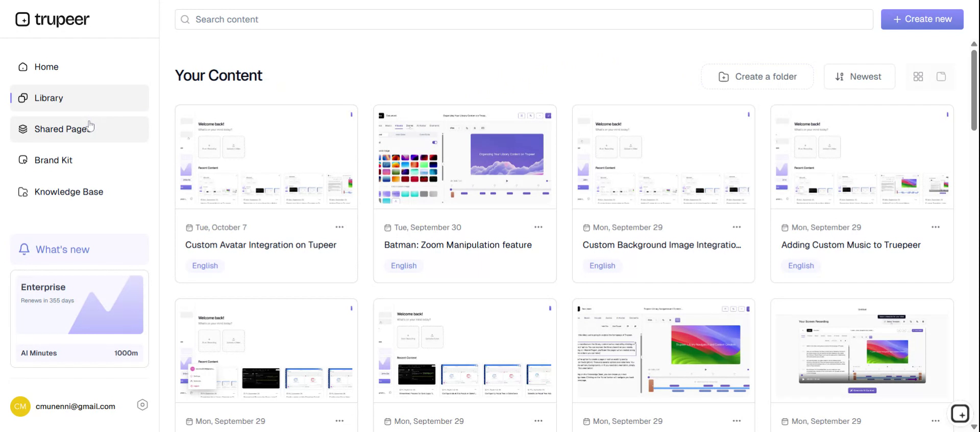Click the bell icon beside What's new
This screenshot has height=432, width=980.
(x=24, y=249)
